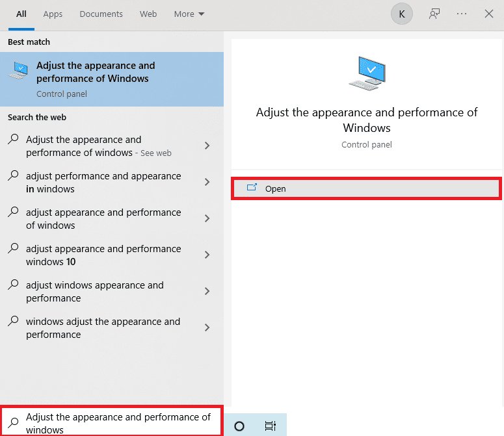Select 'adjust appearance and performance windows 10' suggestion
Viewport: 504px width, 436px height.
(x=103, y=255)
